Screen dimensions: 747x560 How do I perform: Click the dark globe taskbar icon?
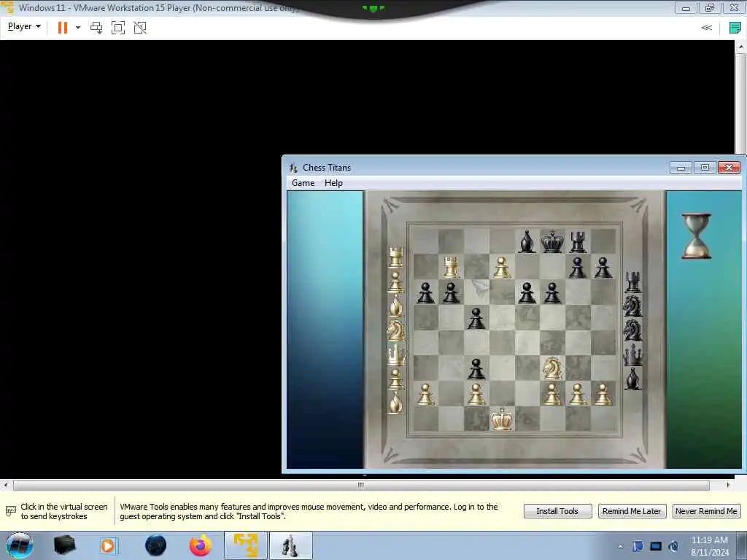[x=156, y=545]
